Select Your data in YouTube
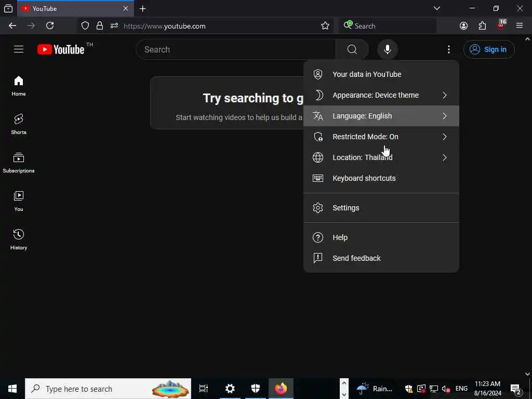 tap(381, 74)
